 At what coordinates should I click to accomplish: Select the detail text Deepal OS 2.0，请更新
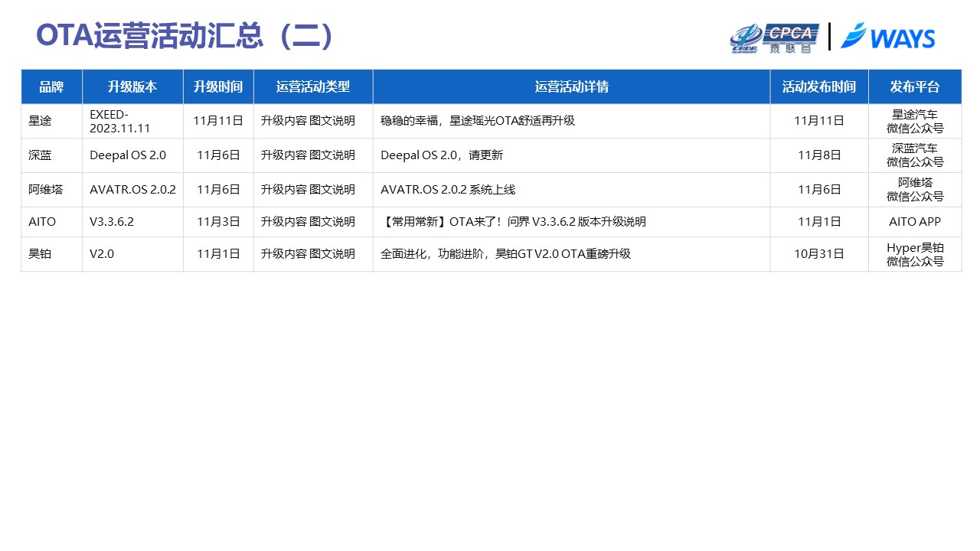coord(442,155)
